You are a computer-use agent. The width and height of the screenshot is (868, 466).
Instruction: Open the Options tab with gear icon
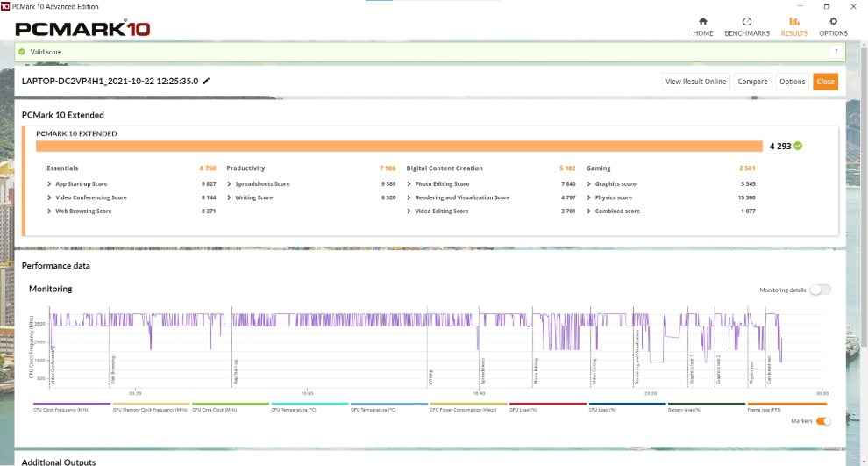coord(833,26)
